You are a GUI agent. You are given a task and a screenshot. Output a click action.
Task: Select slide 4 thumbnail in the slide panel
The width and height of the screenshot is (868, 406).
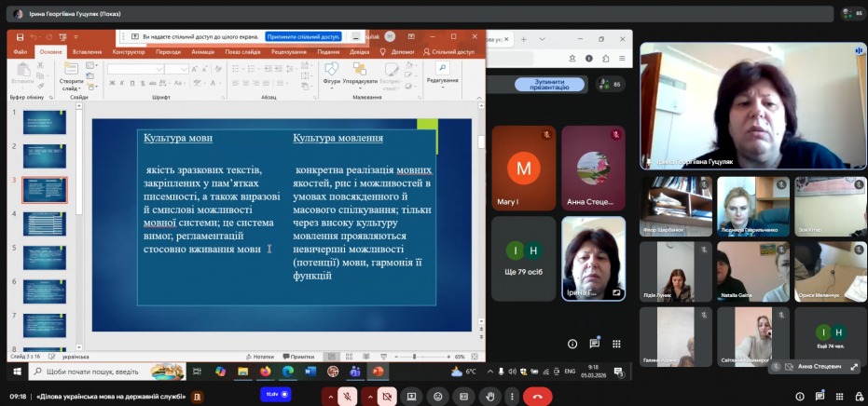pos(45,223)
